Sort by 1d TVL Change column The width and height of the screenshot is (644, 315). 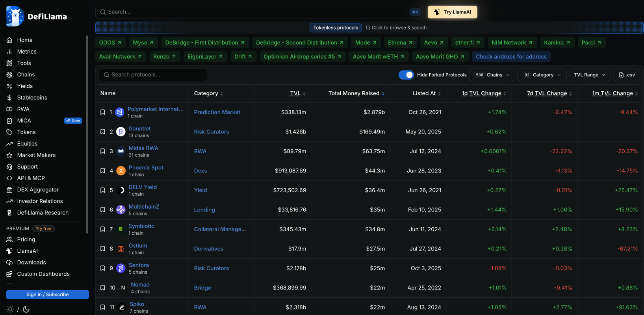pos(484,93)
